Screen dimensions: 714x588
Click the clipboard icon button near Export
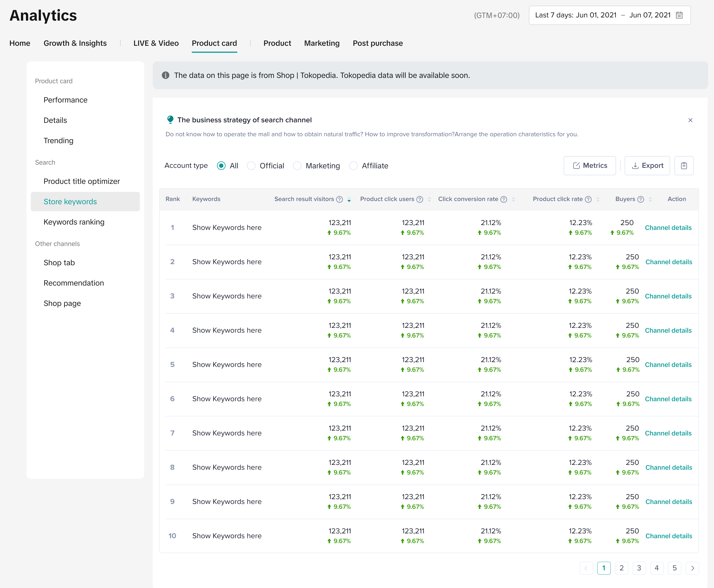coord(684,166)
